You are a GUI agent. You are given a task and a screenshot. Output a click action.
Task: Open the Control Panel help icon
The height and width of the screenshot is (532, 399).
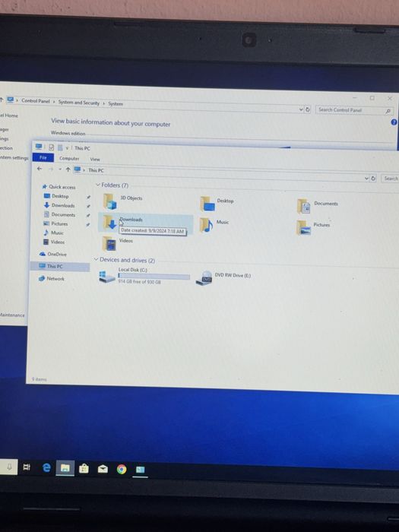(394, 122)
